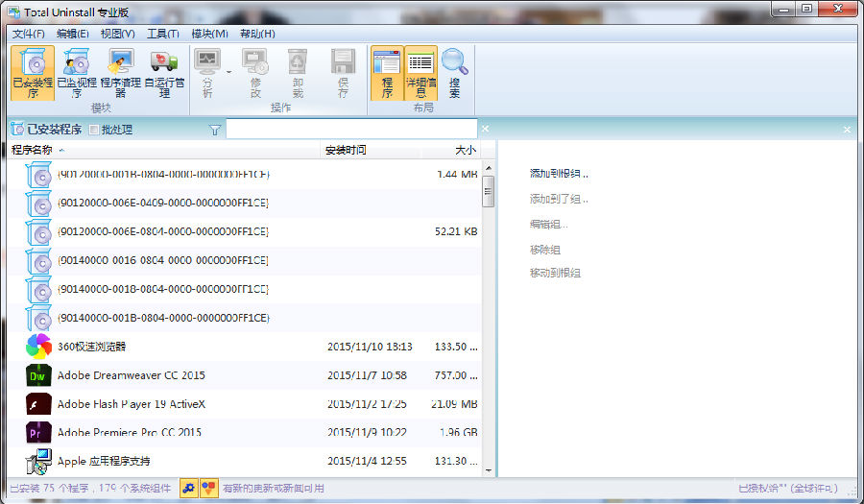
Task: Open the 自运行管理 startup manager
Action: (x=164, y=73)
